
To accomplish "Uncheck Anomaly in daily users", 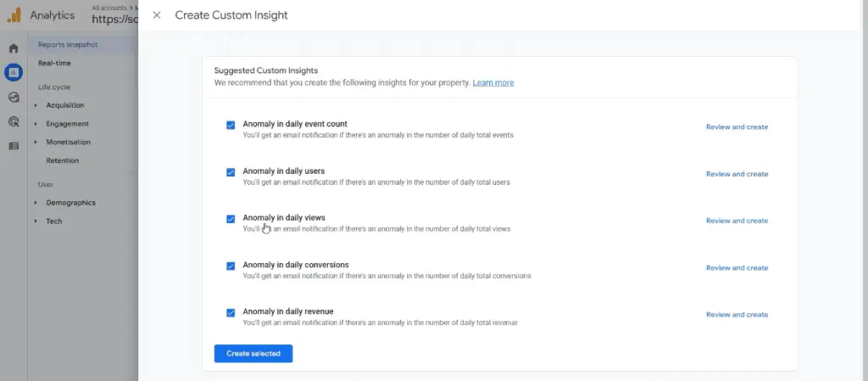I will pos(231,172).
